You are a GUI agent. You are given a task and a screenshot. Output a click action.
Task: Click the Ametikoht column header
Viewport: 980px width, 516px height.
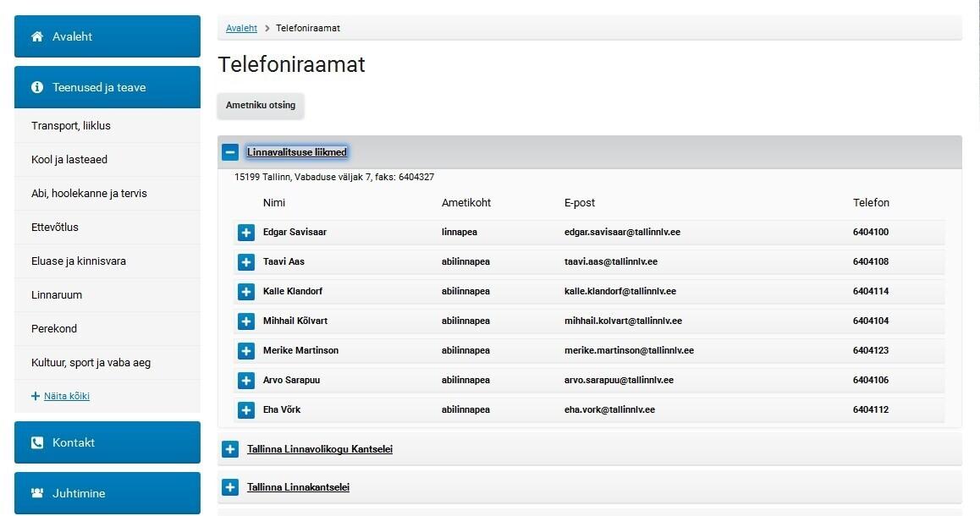tap(466, 202)
